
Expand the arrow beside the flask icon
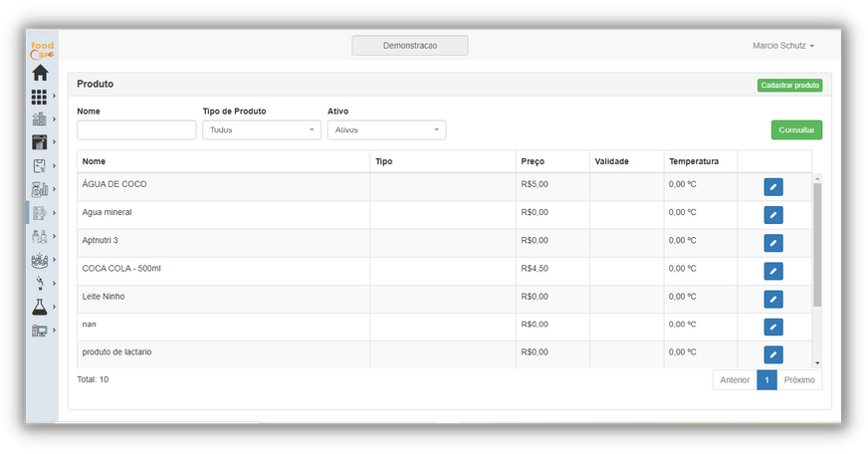(x=54, y=307)
